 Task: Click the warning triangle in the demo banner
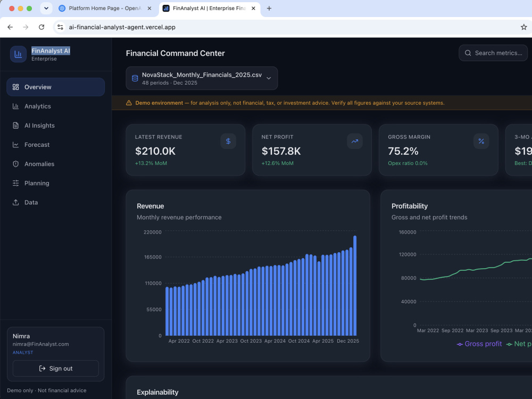(x=129, y=103)
